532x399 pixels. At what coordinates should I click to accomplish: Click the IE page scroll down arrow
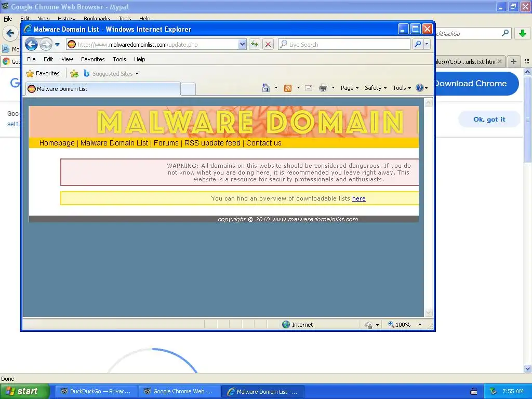pos(428,312)
